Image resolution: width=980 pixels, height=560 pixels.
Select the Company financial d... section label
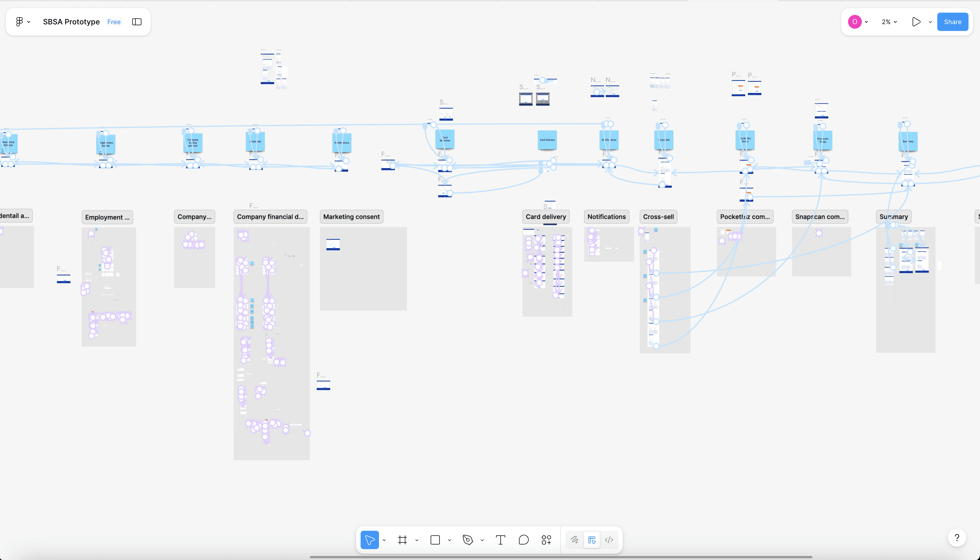pyautogui.click(x=270, y=217)
